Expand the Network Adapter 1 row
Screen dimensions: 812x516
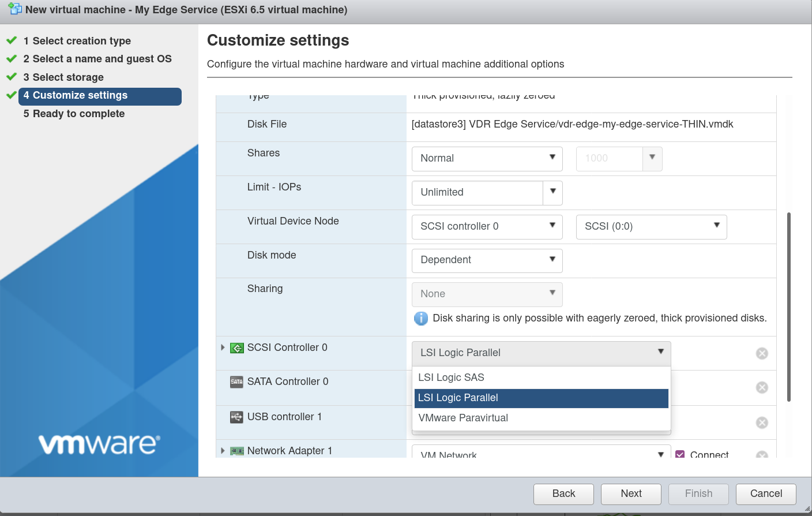(x=223, y=451)
